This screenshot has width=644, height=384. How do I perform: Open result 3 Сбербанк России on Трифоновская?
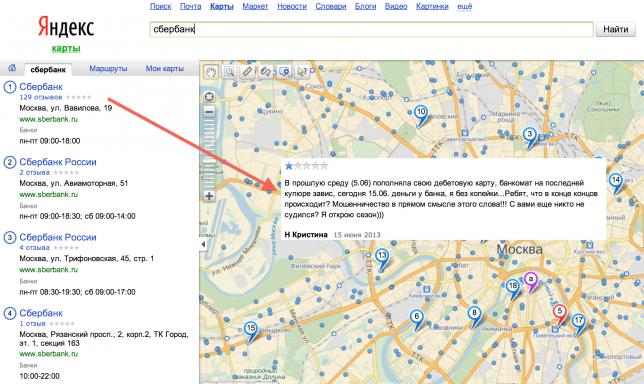[x=58, y=237]
